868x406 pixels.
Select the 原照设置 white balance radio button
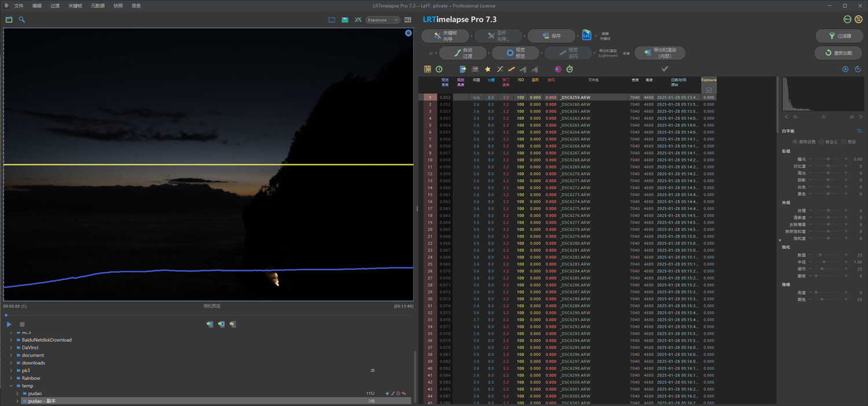[x=795, y=142]
